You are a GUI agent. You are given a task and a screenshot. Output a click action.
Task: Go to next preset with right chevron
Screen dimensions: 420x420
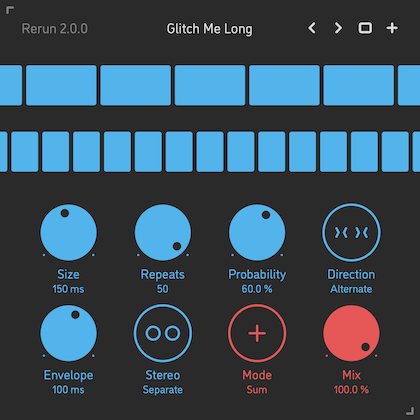point(338,28)
